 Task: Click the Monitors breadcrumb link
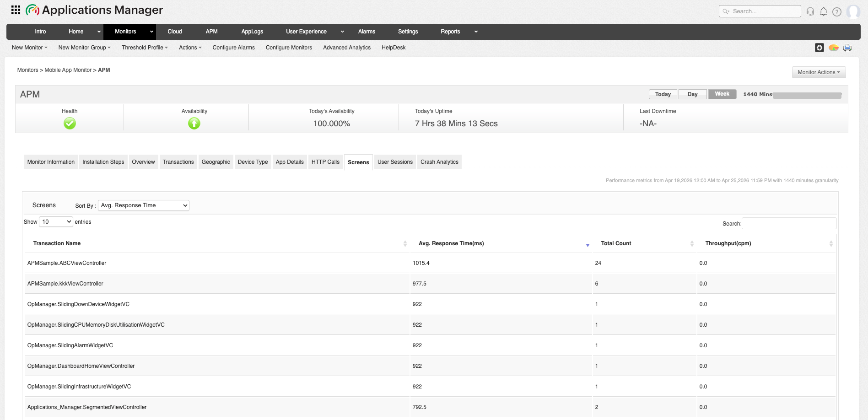pos(27,70)
